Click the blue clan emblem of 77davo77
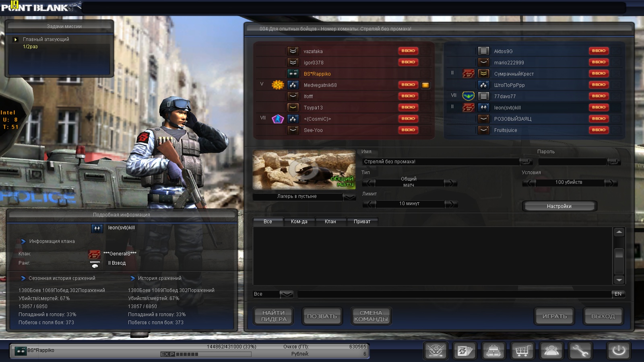Screen dimensions: 644x362 [468, 96]
